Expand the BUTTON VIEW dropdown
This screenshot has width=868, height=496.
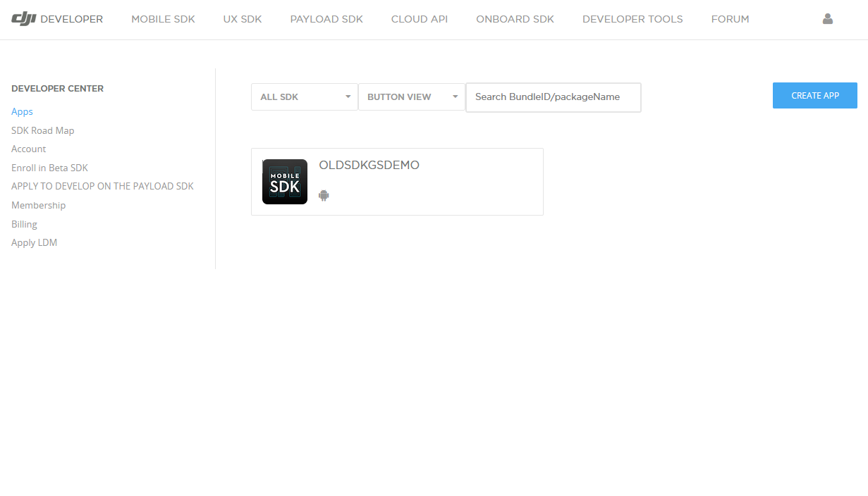(412, 97)
